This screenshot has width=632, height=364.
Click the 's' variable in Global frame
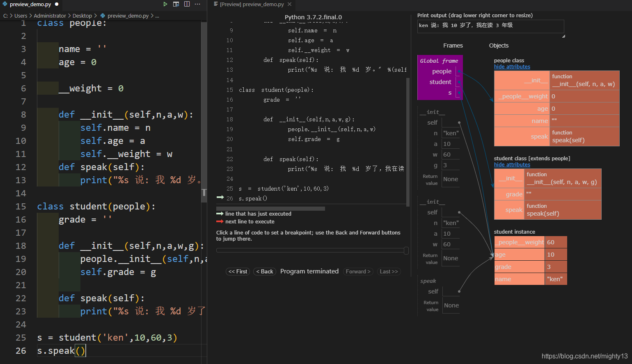click(x=450, y=93)
